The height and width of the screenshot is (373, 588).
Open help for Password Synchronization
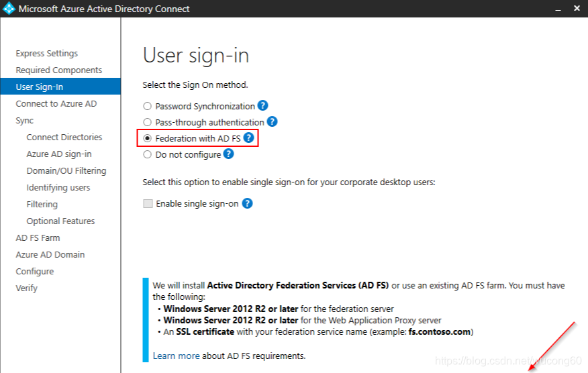point(263,105)
